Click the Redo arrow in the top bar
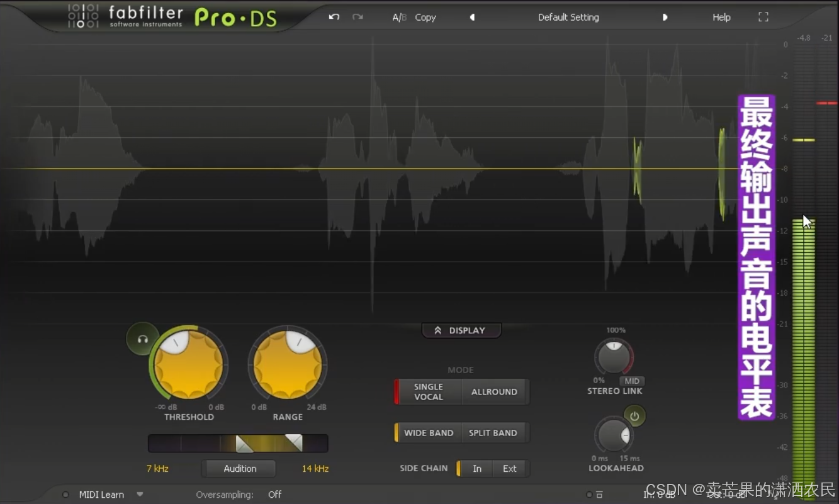Image resolution: width=839 pixels, height=504 pixels. point(358,17)
